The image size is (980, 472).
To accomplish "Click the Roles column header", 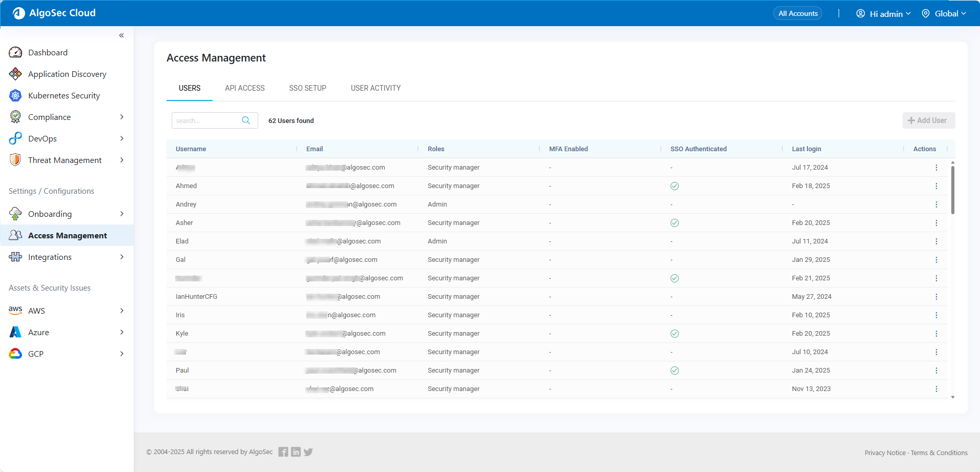I will pyautogui.click(x=436, y=149).
